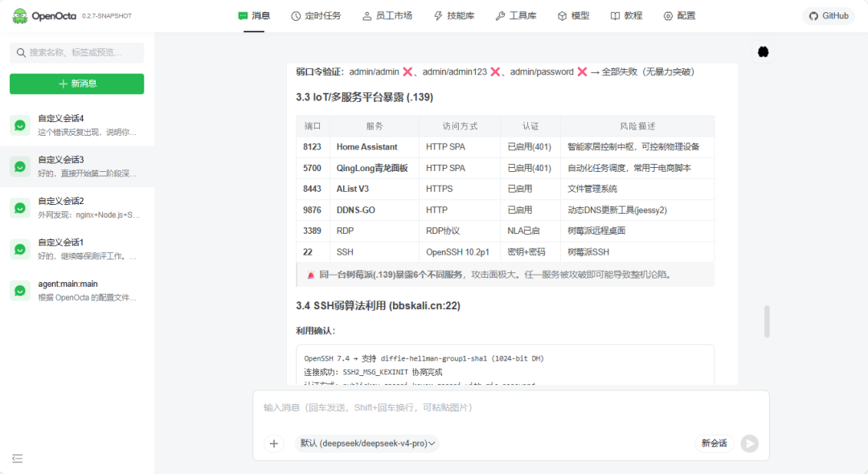The height and width of the screenshot is (474, 868).
Task: Click the chat icon beside 自定义会话3
Action: 20,166
